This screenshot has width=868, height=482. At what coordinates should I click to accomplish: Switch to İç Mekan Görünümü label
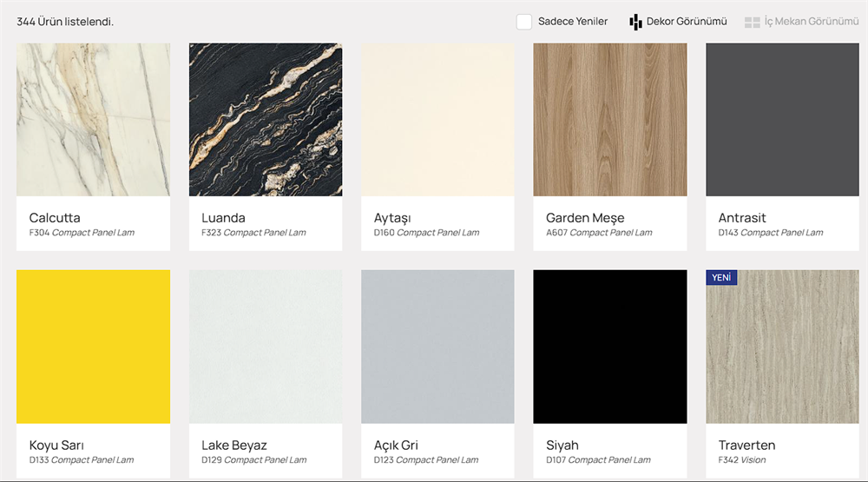click(812, 22)
